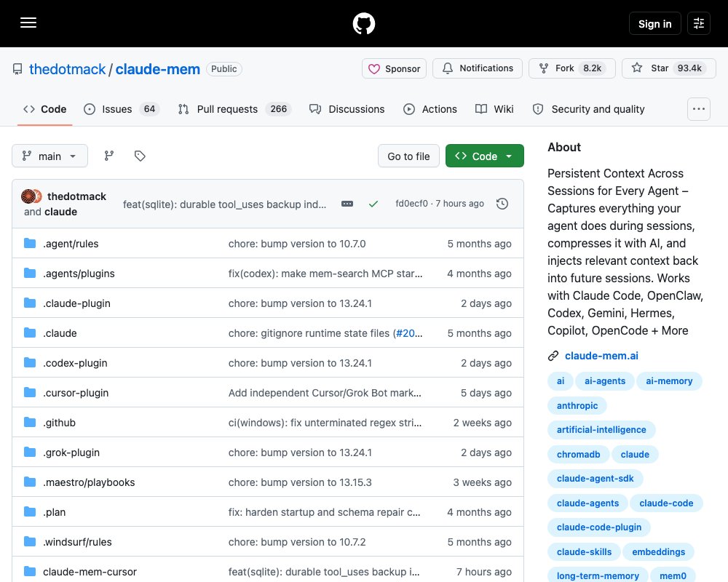Click the Notifications bell button

(478, 68)
